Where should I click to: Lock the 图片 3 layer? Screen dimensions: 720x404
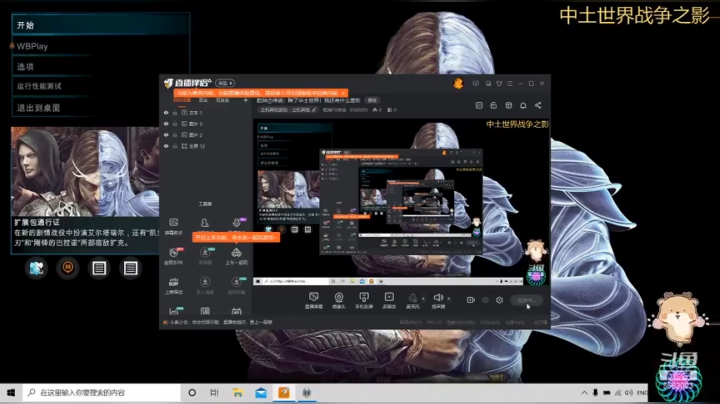175,123
